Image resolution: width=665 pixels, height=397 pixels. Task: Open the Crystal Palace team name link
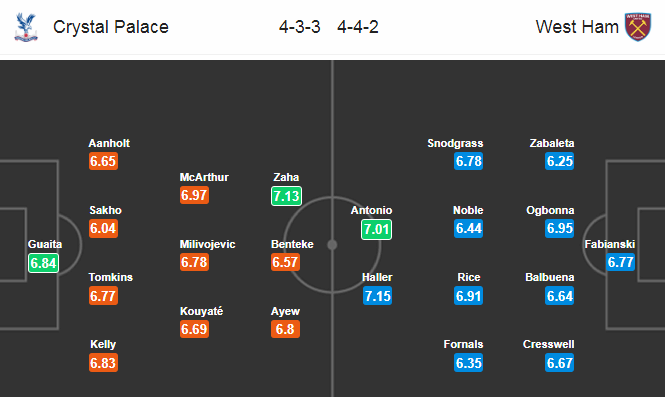[111, 27]
